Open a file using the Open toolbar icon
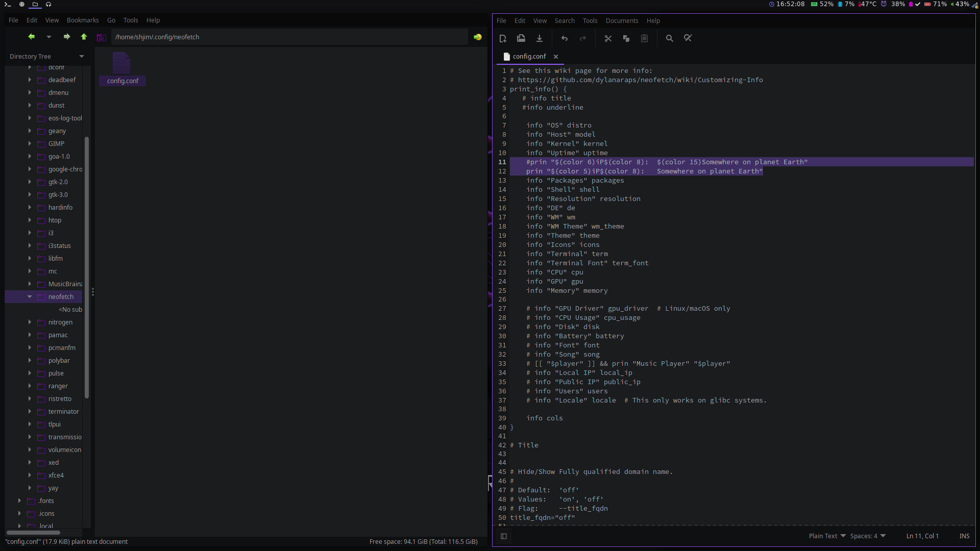 (521, 38)
